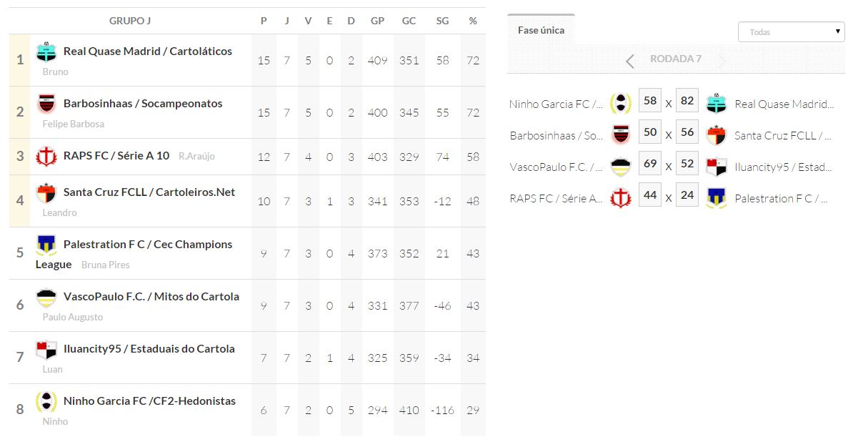The width and height of the screenshot is (868, 442).
Task: Select the Fase única tab
Action: tap(541, 30)
